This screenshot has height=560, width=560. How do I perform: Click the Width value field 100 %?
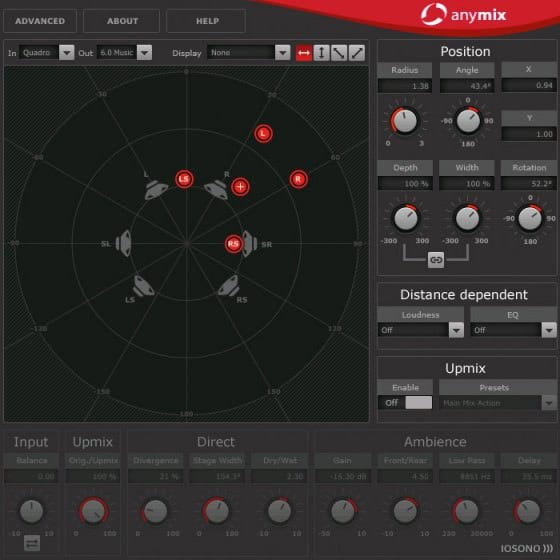[467, 184]
